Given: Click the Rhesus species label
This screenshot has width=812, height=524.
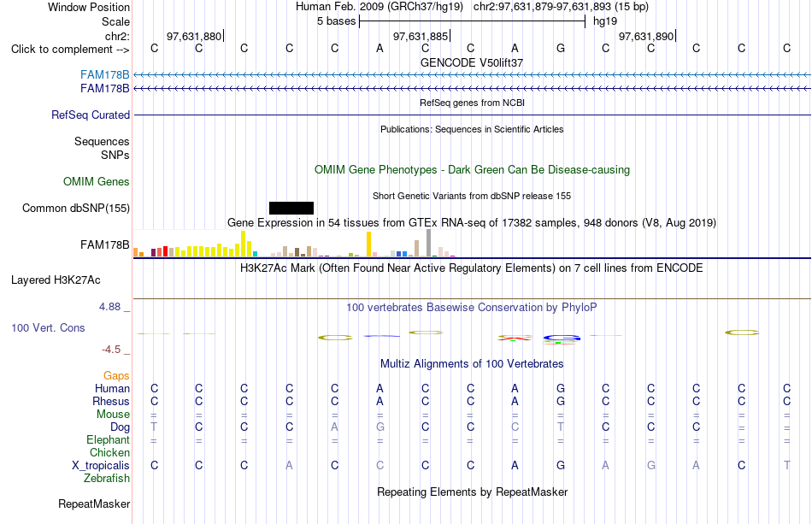Looking at the screenshot, I should (111, 401).
